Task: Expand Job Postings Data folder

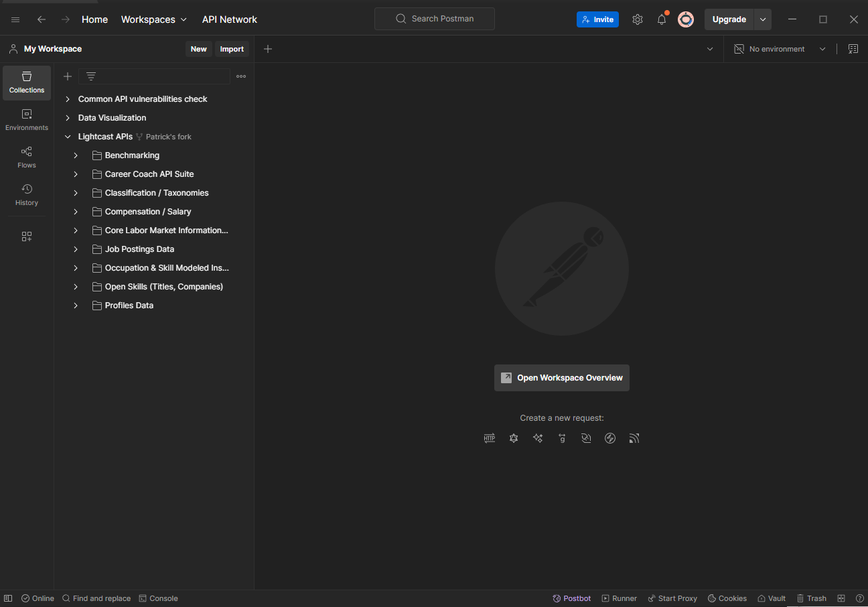Action: point(76,249)
